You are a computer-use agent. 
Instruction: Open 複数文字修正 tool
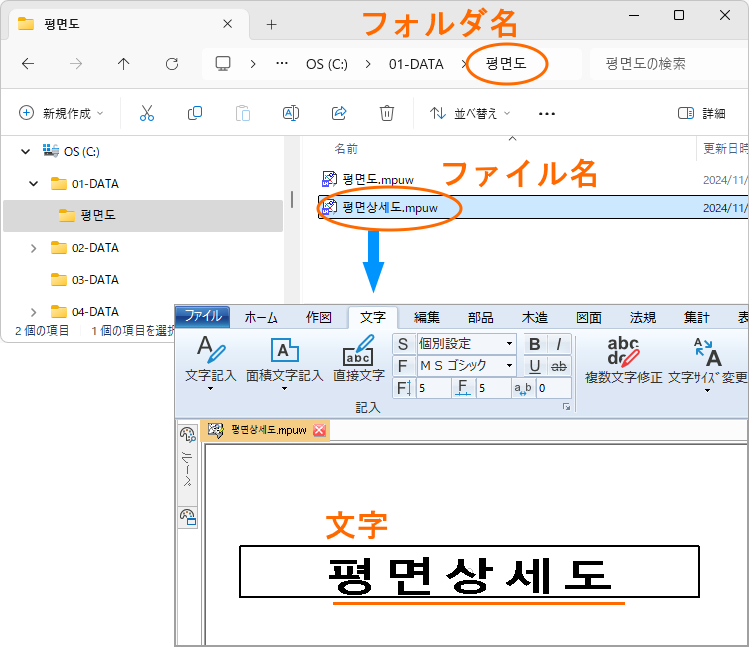623,359
